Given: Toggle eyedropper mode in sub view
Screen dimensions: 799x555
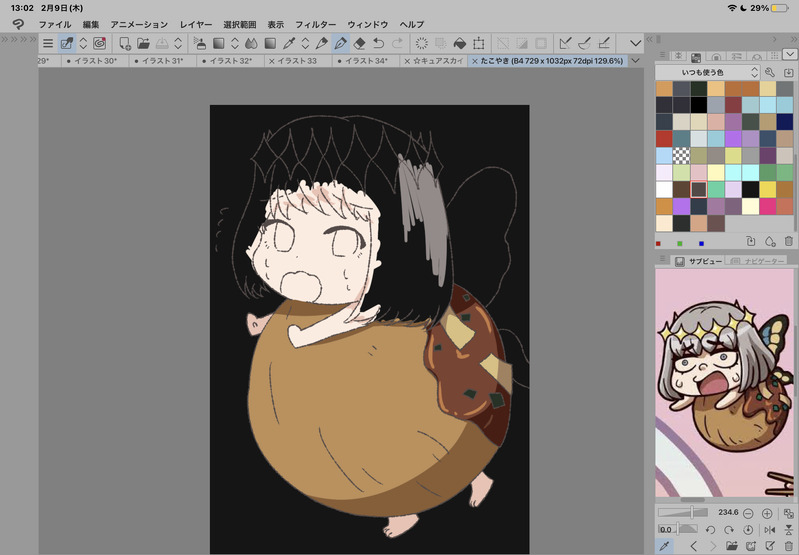Looking at the screenshot, I should pyautogui.click(x=664, y=546).
